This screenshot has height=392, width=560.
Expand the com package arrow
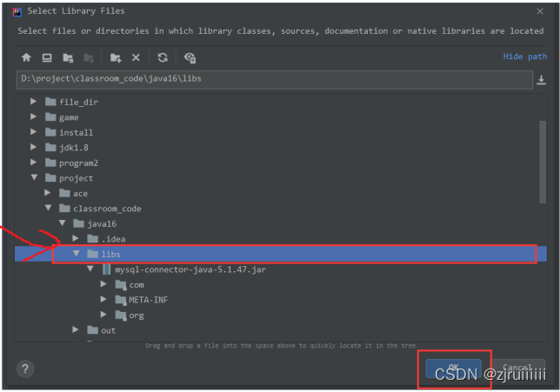pos(103,284)
